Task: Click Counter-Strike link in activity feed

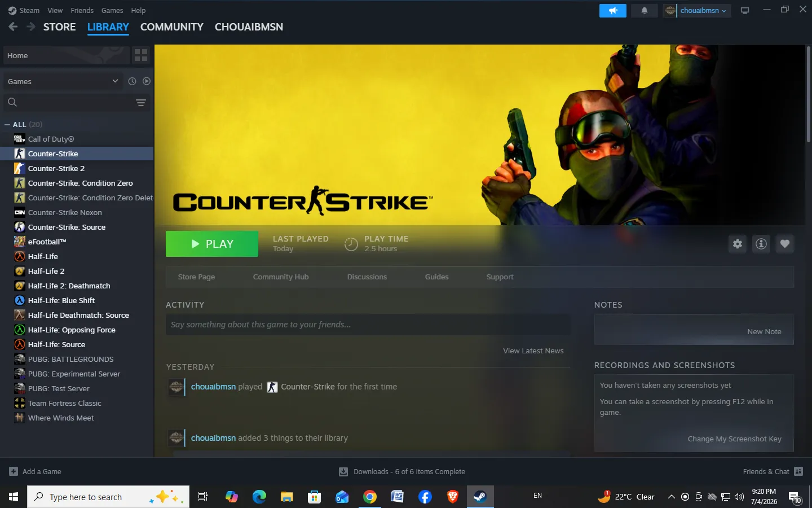Action: point(308,387)
